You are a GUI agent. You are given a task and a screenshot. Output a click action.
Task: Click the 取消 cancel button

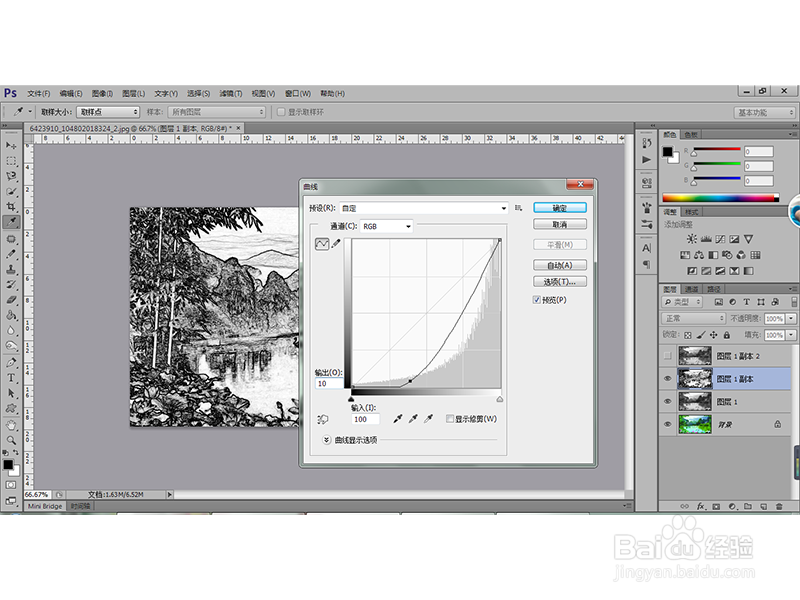pos(560,224)
